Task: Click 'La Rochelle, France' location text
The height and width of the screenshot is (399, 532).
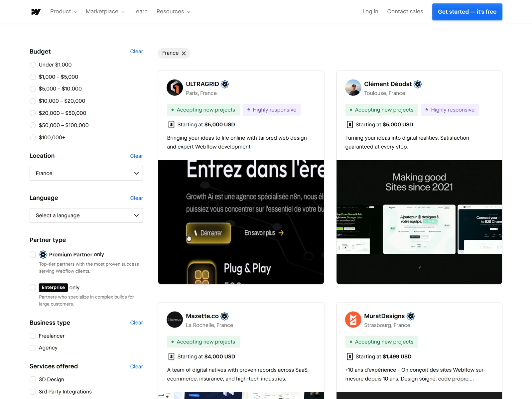Action: click(209, 326)
